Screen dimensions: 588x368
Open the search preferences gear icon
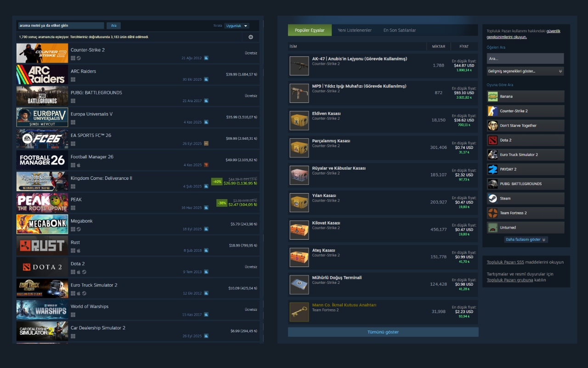[x=251, y=36]
